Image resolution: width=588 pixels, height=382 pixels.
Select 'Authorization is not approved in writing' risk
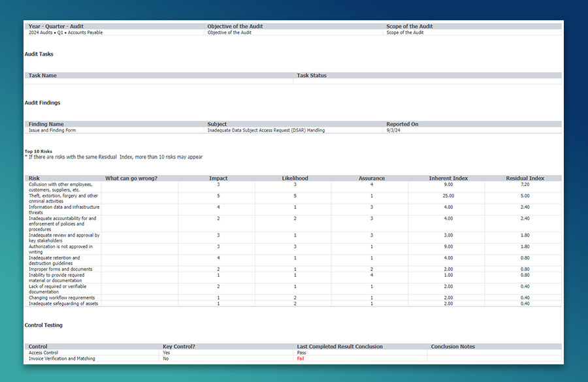(293, 249)
